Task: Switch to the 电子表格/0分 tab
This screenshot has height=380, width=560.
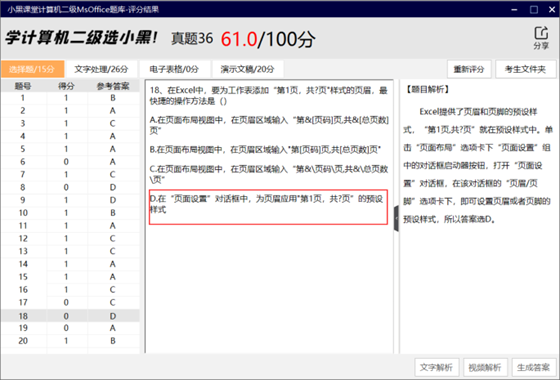Action: (174, 69)
